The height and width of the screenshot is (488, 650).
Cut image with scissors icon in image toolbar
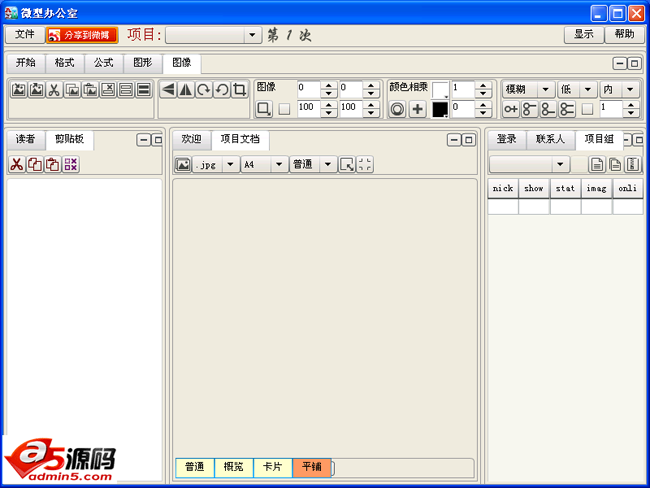54,90
